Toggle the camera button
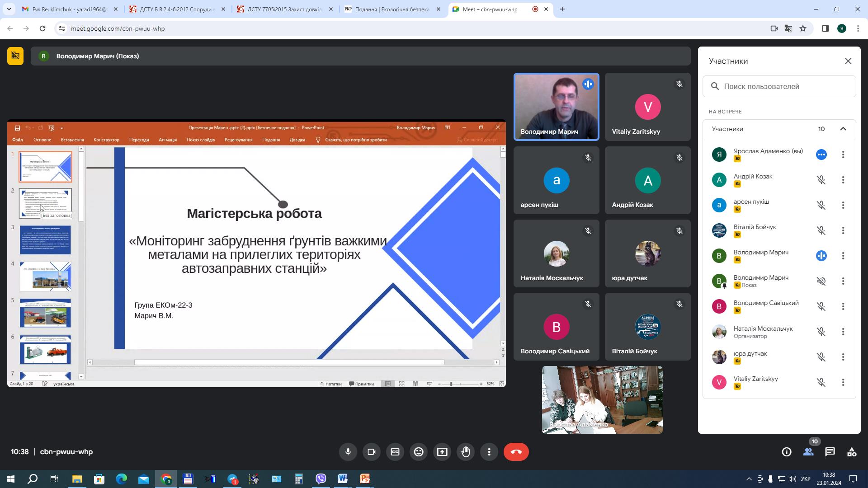The width and height of the screenshot is (868, 488). (x=372, y=452)
